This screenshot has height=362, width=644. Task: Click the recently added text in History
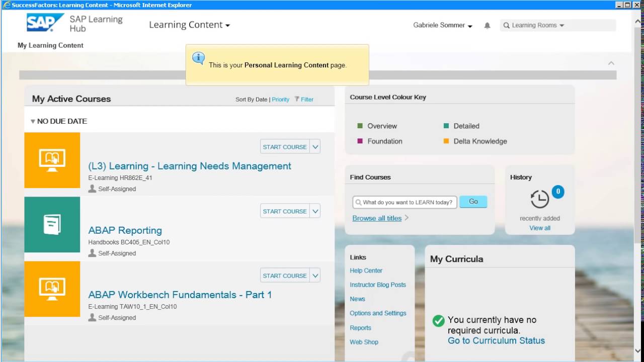click(540, 218)
